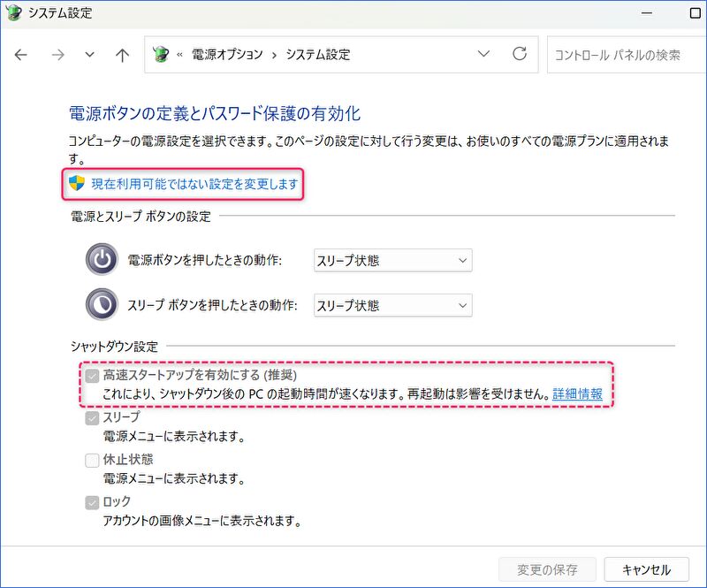
Task: Toggle the ロック checkbox
Action: (x=92, y=502)
